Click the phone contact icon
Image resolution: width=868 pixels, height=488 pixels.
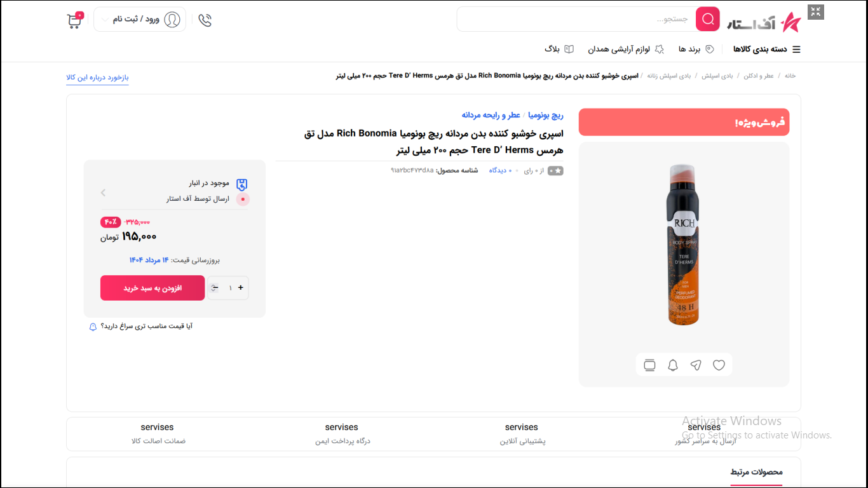click(x=205, y=20)
